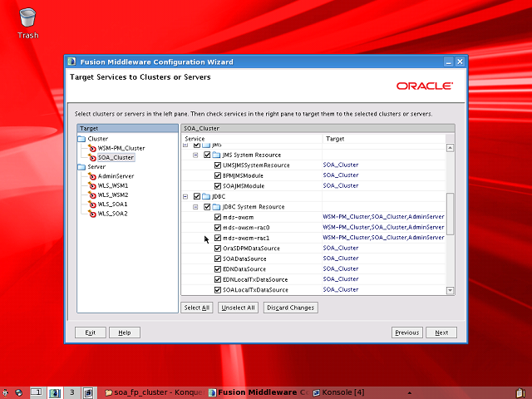Select WLS_SOA1 in the Target tree
Viewport: 532px width, 399px height.
coord(113,204)
